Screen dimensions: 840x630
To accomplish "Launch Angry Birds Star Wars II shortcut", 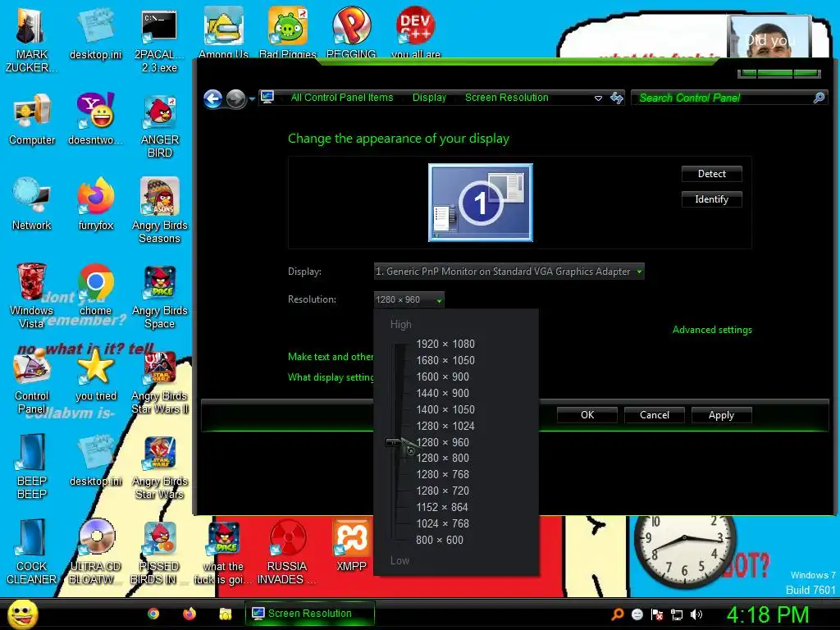I will tap(160, 381).
